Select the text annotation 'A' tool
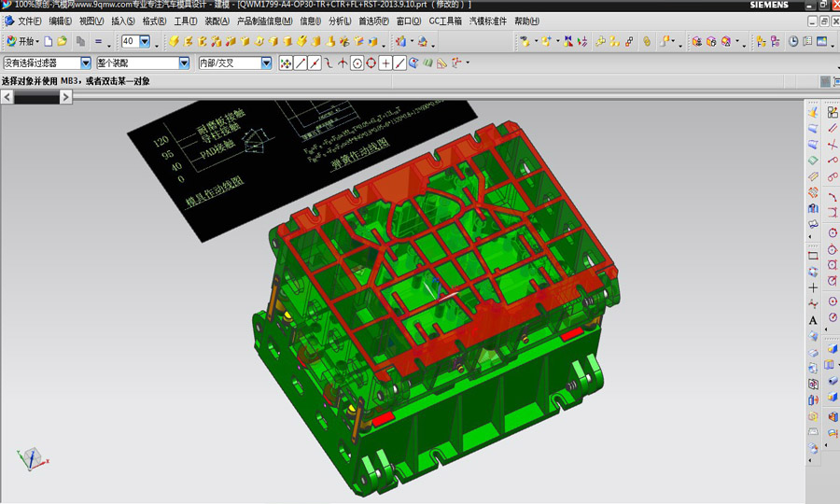Viewport: 840px width, 504px height. [x=813, y=320]
